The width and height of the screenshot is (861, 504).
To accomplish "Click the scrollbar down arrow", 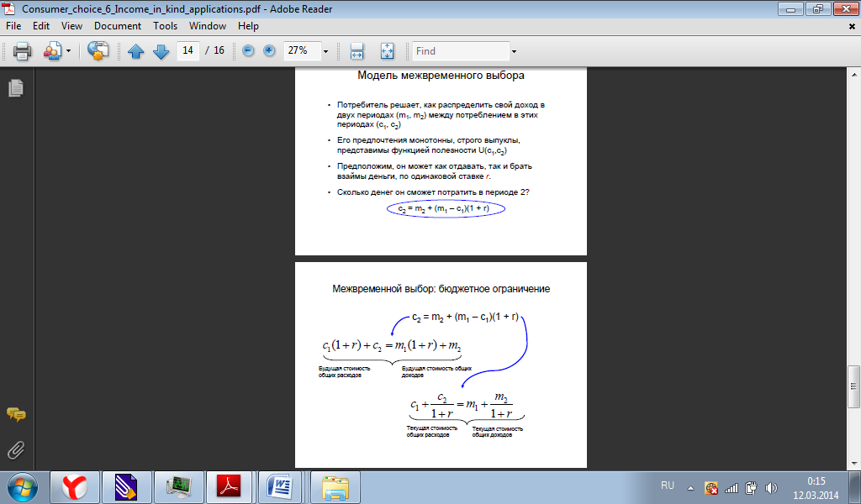I will click(x=854, y=464).
